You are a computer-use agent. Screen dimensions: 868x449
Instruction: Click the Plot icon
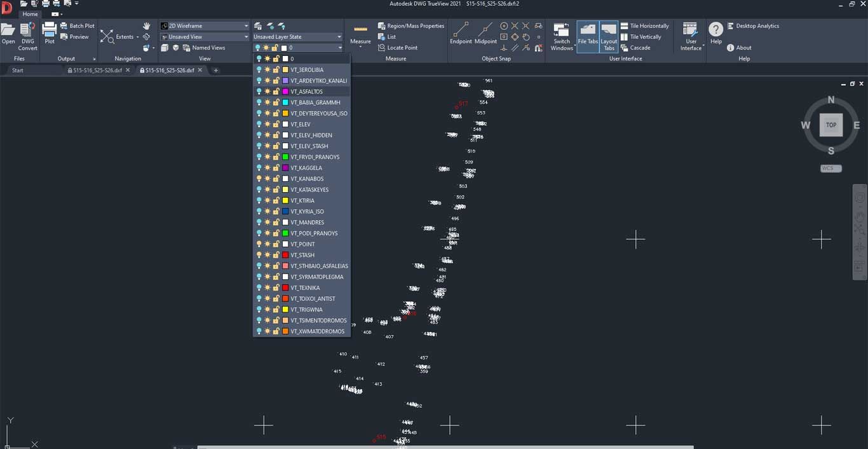coord(50,31)
